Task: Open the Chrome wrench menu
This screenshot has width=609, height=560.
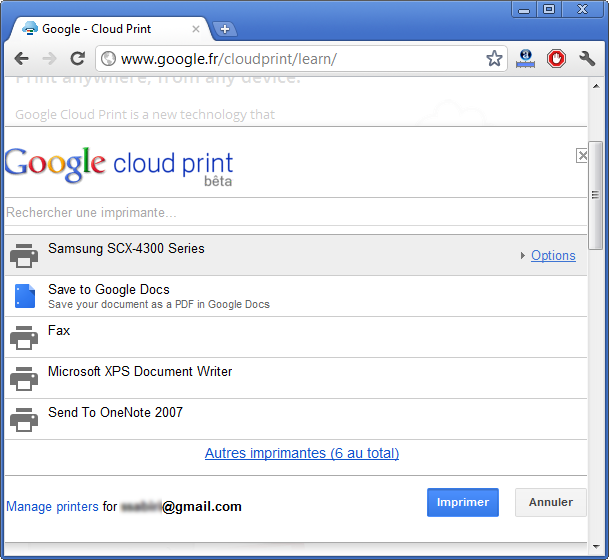Action: (587, 59)
